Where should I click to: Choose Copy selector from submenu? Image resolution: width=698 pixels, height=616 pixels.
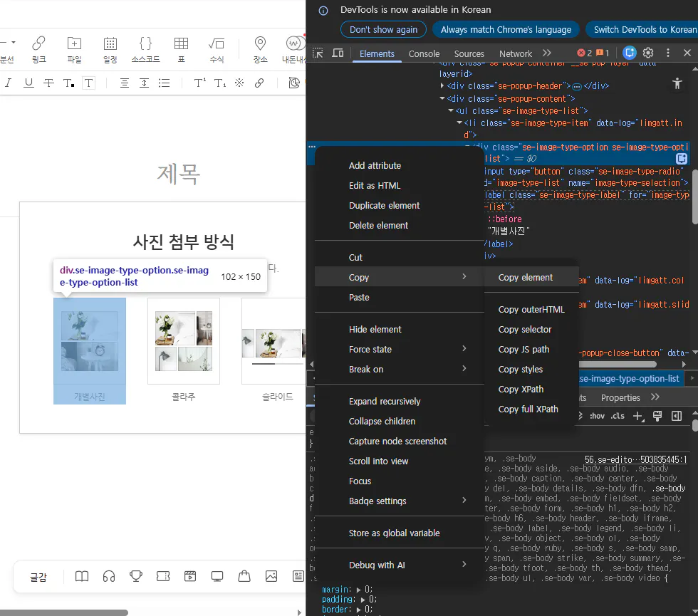click(525, 329)
